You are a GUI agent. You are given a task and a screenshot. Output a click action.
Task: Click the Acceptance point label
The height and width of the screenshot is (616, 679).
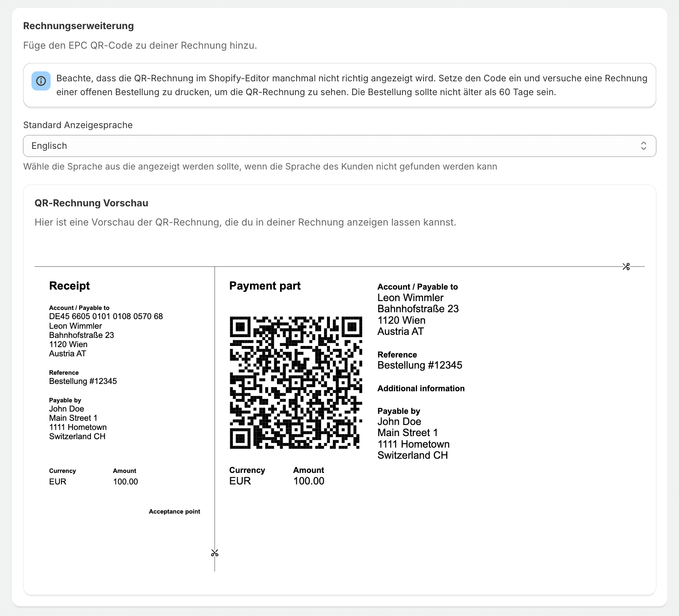(x=175, y=511)
